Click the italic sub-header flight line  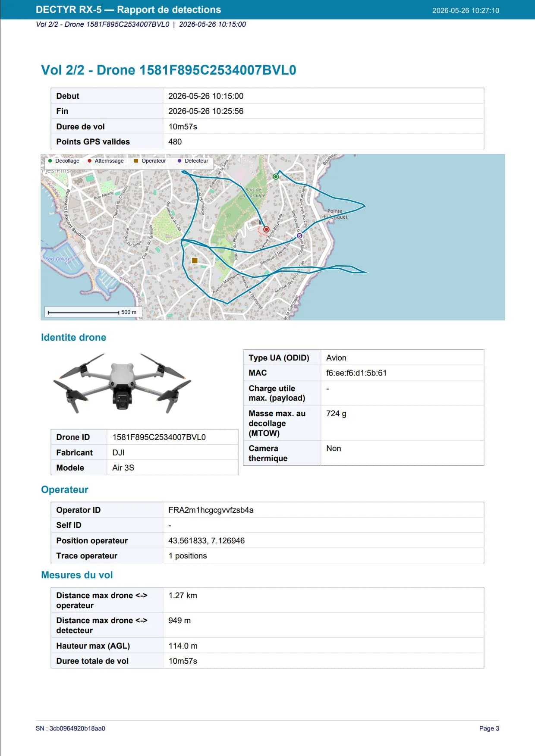tap(141, 24)
